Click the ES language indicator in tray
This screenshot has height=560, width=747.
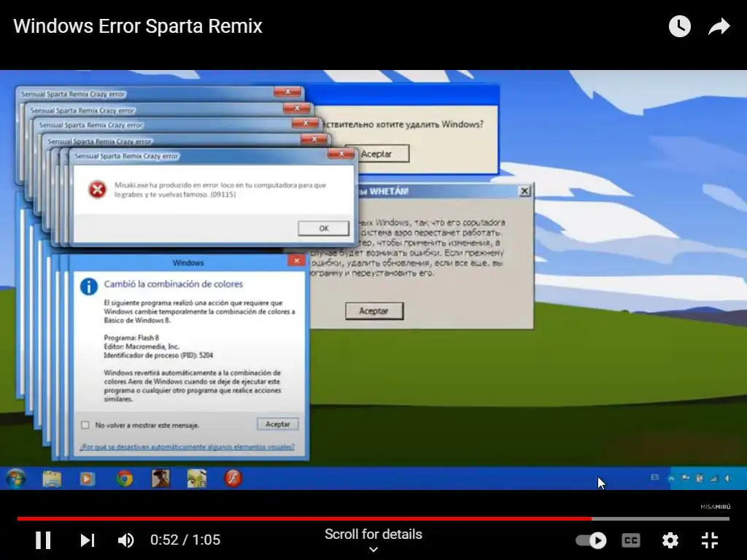(x=654, y=477)
